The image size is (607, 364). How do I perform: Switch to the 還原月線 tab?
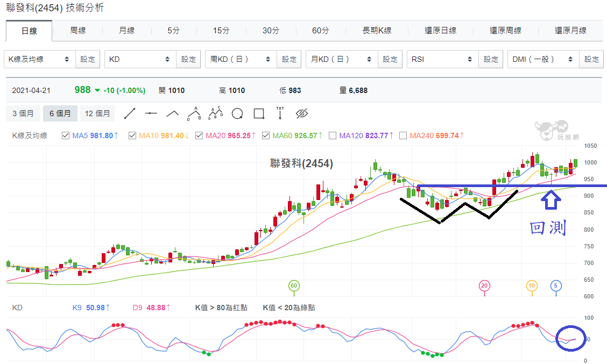coord(570,30)
